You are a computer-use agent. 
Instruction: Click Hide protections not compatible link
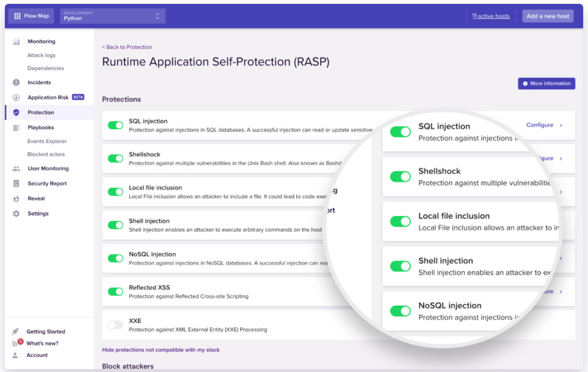pos(161,350)
